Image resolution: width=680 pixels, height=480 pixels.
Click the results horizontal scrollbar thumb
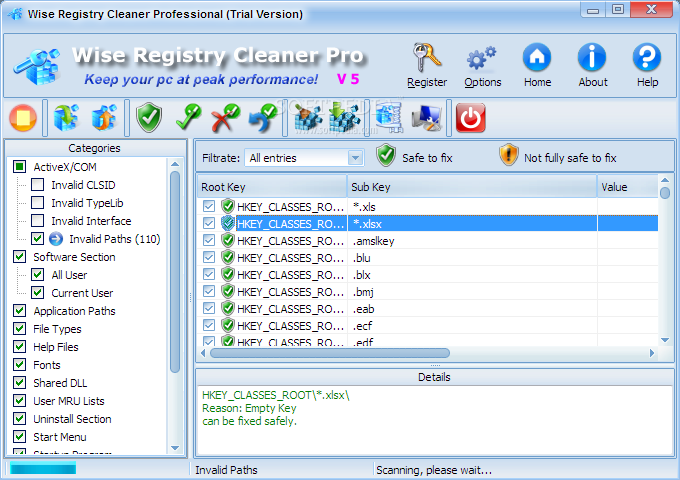(330, 353)
